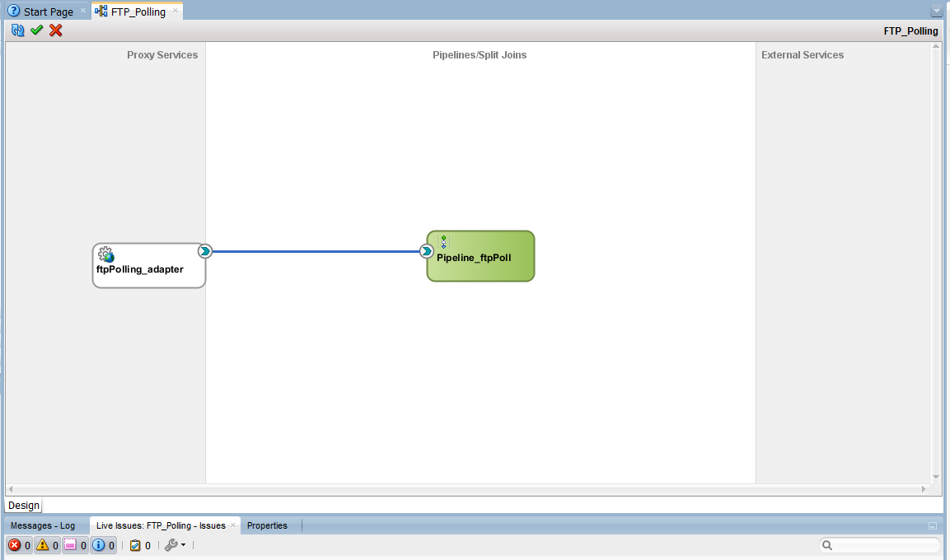Click the pipeline icon inside Pipeline_ftpPoll node
Image resolution: width=950 pixels, height=560 pixels.
(x=443, y=242)
